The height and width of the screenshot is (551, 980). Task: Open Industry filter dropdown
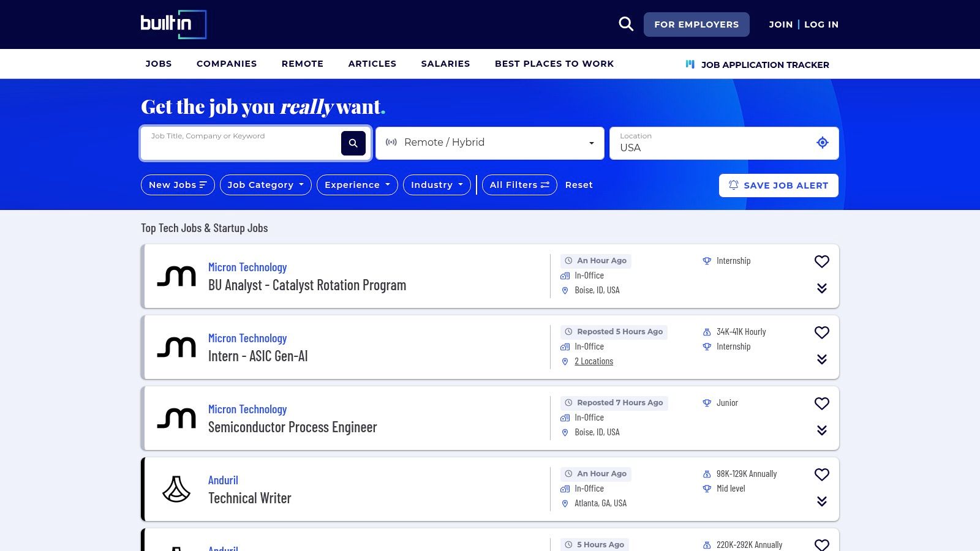coord(437,185)
